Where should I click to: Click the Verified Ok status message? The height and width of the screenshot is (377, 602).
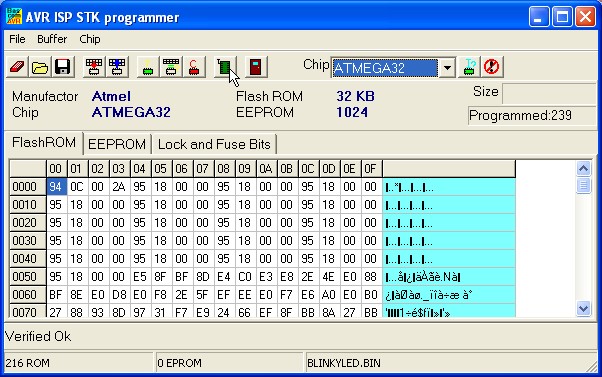coord(38,336)
